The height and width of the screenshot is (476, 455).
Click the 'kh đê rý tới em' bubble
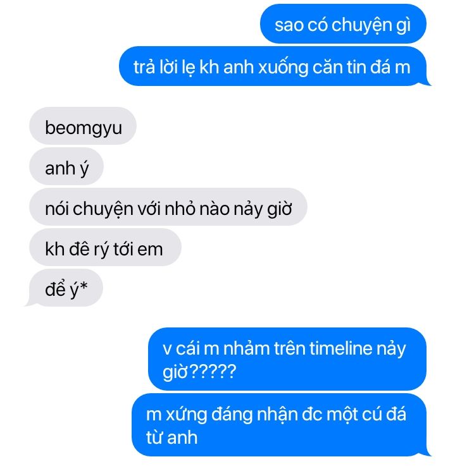coord(105,248)
